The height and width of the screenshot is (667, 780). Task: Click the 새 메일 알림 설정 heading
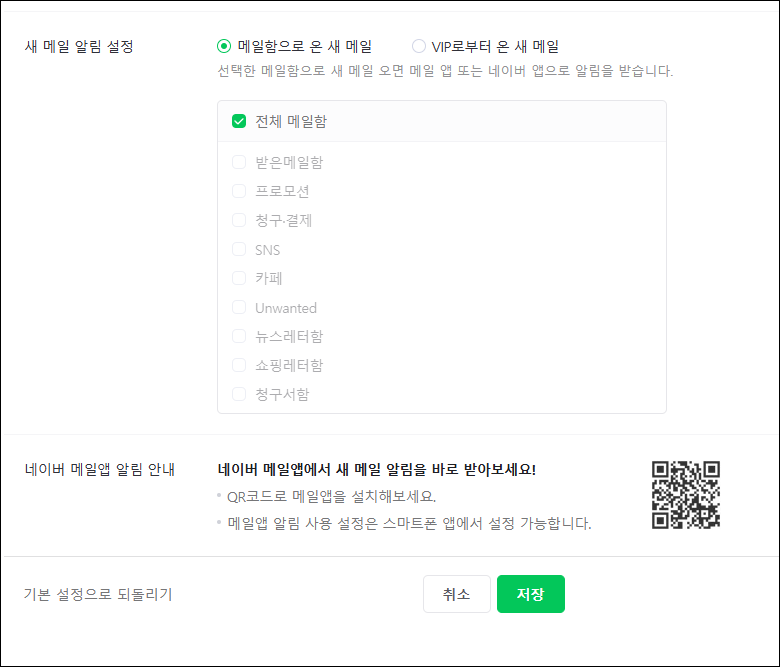[x=79, y=47]
